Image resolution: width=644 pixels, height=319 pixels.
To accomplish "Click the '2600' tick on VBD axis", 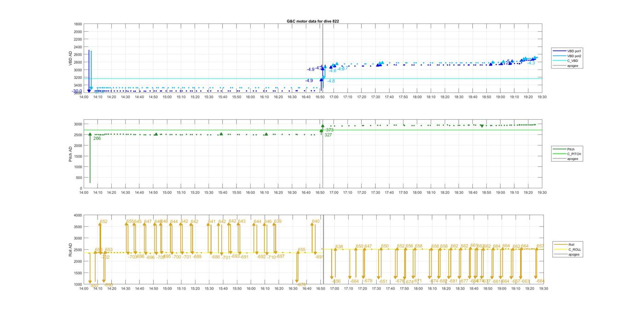I will tap(78, 54).
